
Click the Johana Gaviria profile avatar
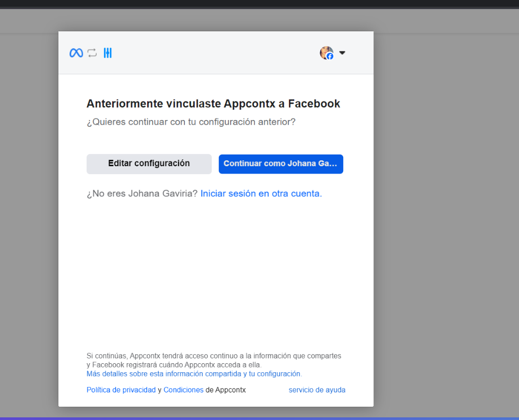pyautogui.click(x=325, y=52)
